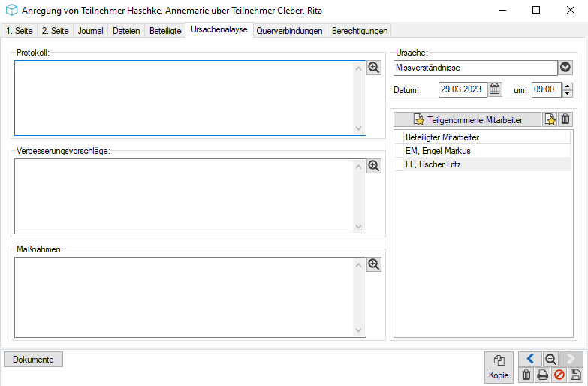Open the Dateien tab
The width and height of the screenshot is (588, 386).
(126, 31)
